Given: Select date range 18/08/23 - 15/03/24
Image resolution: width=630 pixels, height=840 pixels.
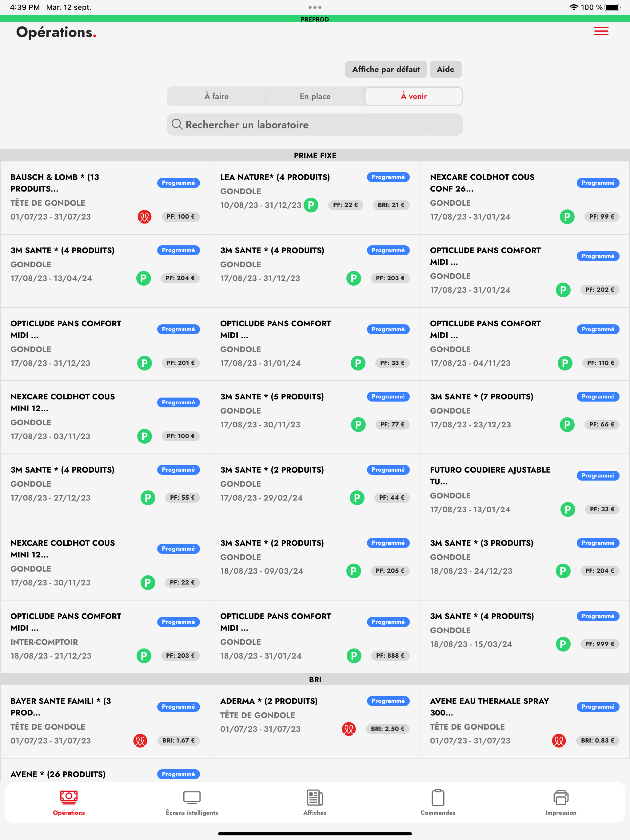Looking at the screenshot, I should click(x=471, y=644).
